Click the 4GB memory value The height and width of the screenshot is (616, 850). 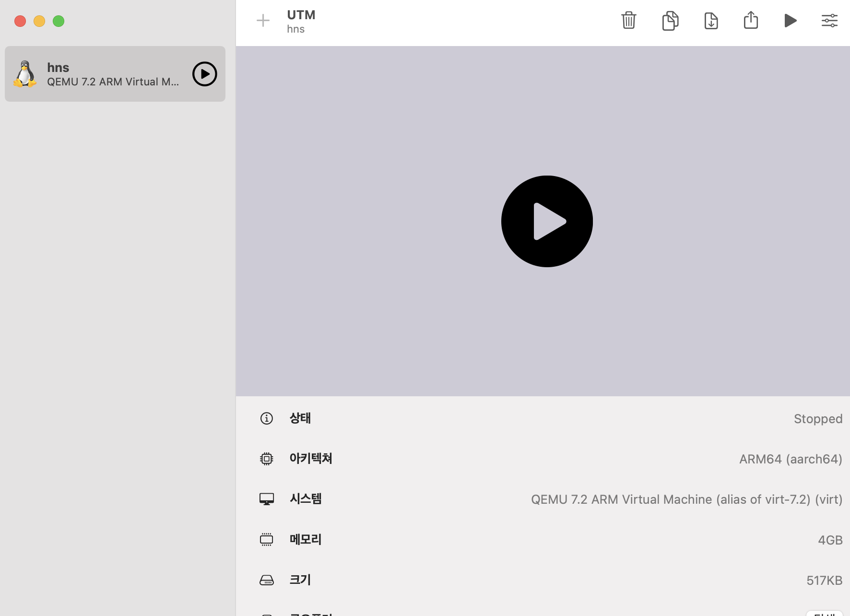click(x=830, y=540)
